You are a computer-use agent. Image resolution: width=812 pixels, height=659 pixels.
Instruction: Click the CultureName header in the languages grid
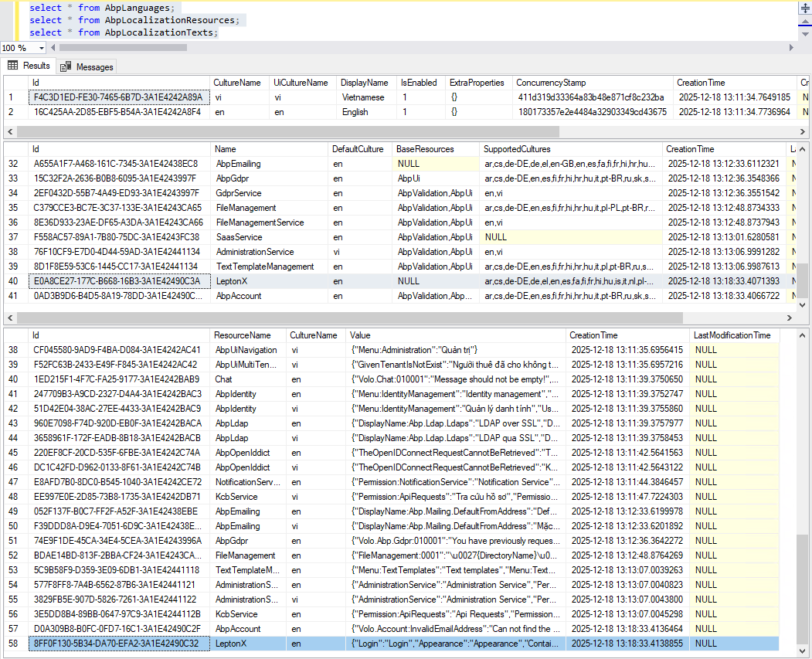point(237,83)
